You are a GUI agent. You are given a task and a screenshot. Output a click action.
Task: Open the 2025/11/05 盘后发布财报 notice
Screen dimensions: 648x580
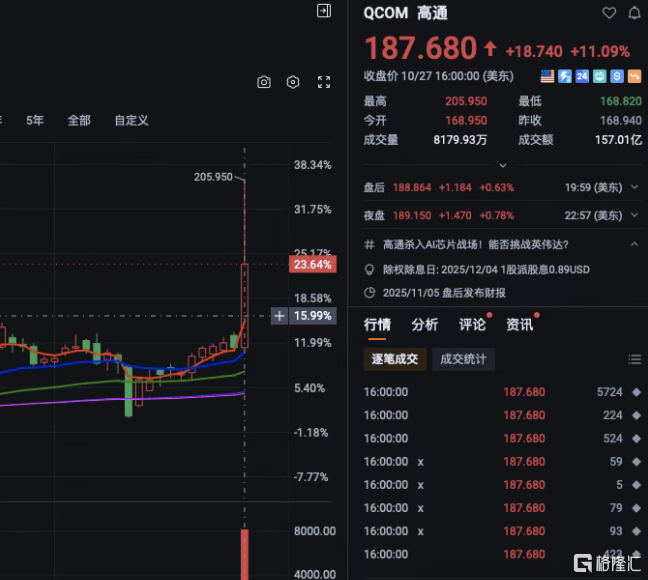[444, 293]
